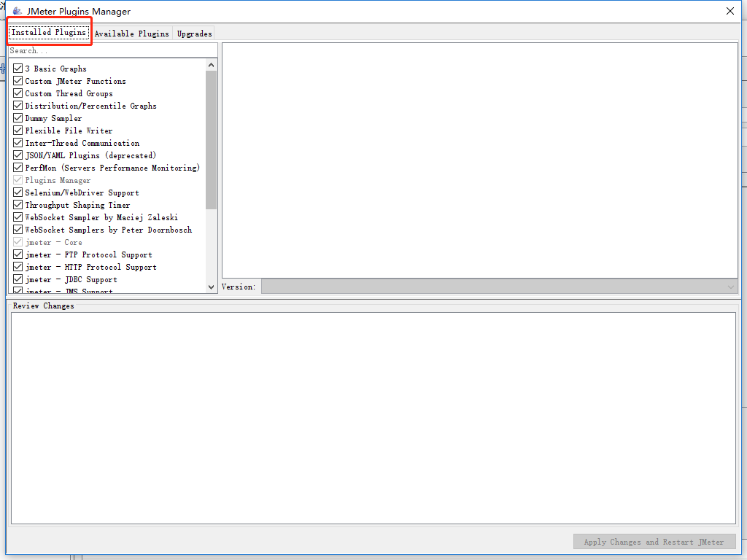
Task: Click the plugin list scroll-down arrow
Action: pos(211,287)
